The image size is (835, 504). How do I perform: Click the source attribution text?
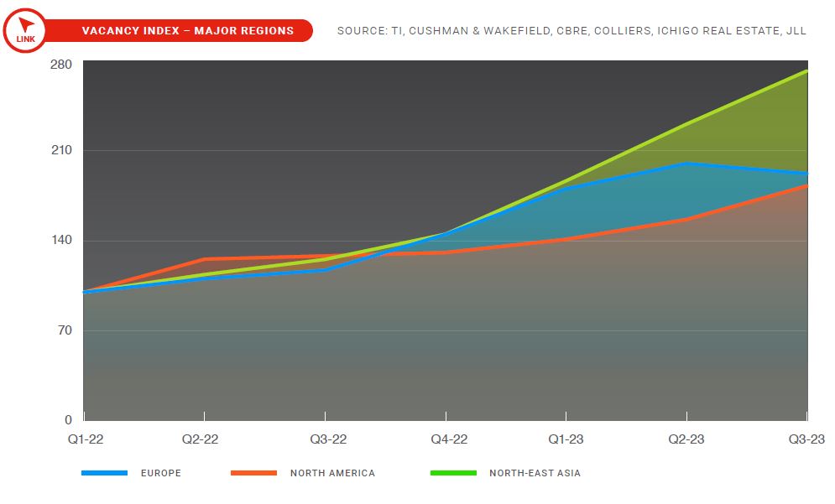pyautogui.click(x=571, y=31)
